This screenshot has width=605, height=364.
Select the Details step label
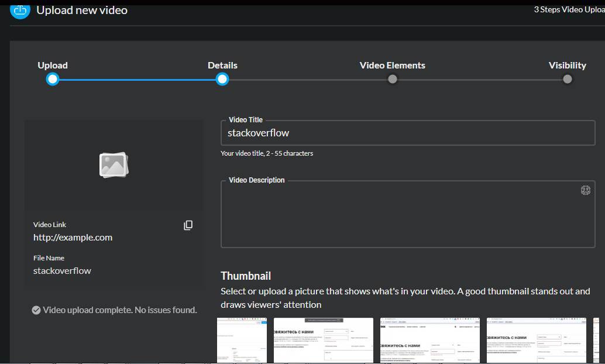point(222,66)
